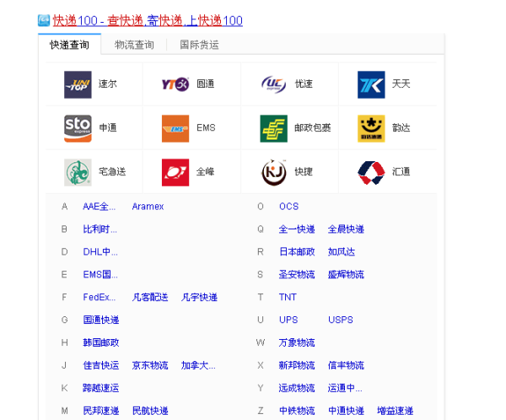The image size is (506, 420).
Task: Click the Kuaidi100 favicon beside the title
Action: click(44, 20)
